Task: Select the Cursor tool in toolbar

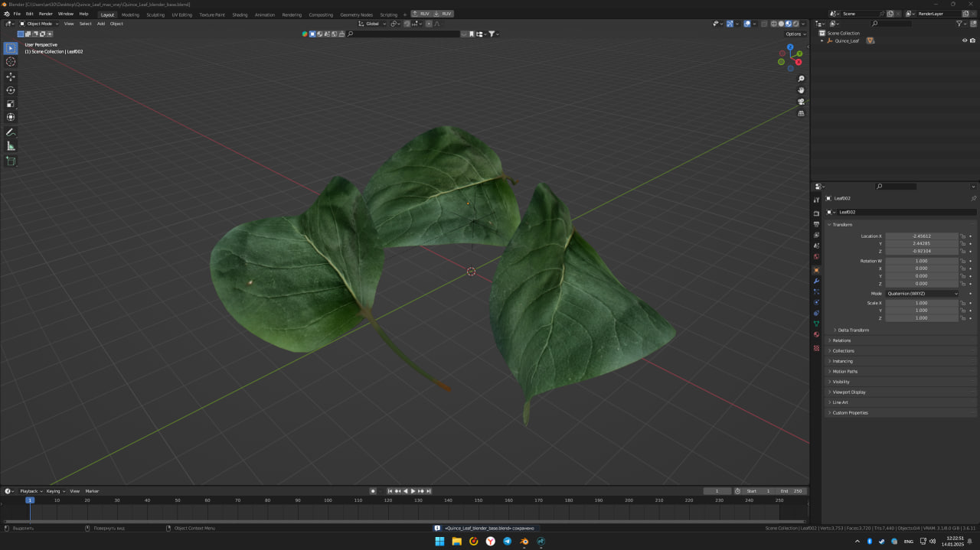Action: point(11,61)
